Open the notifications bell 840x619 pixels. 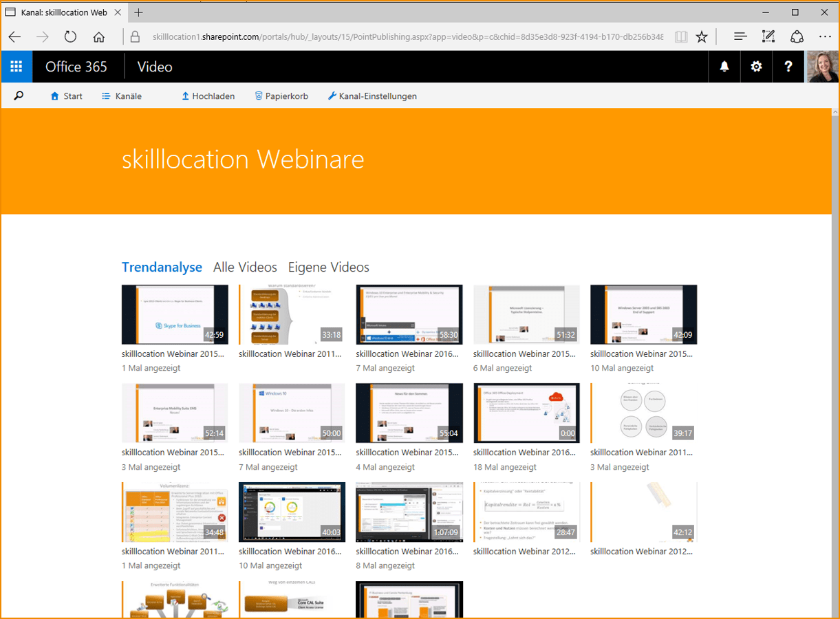click(x=724, y=67)
